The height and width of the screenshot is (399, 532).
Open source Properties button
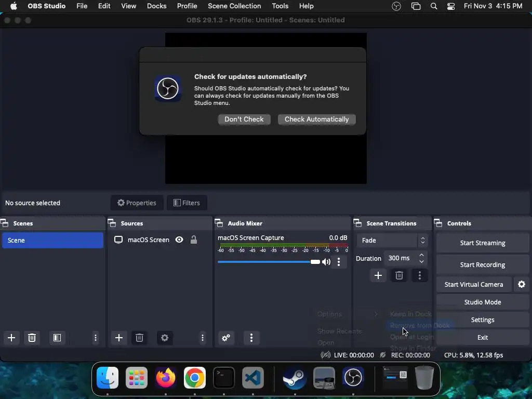tap(137, 203)
